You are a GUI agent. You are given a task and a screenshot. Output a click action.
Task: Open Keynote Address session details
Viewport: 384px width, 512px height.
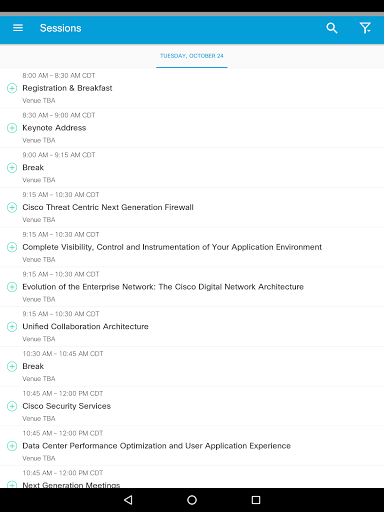tap(192, 128)
